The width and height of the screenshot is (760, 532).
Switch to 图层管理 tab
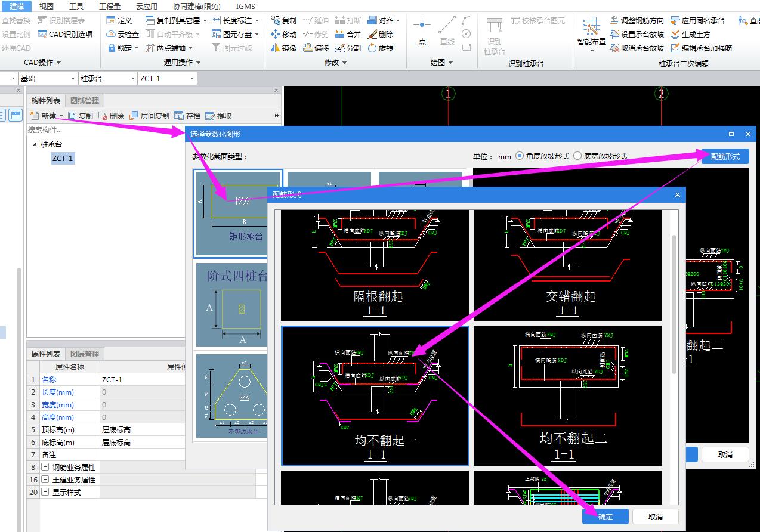(x=84, y=354)
